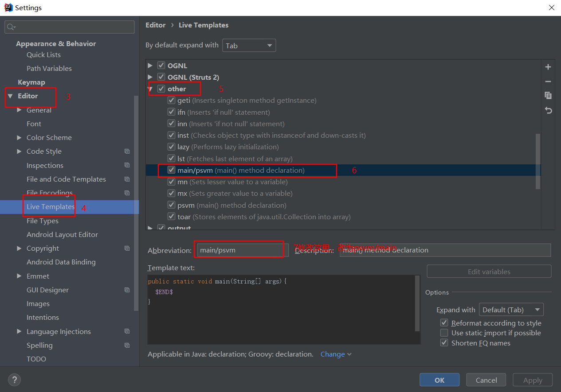Uncheck the other template group checkbox
The image size is (561, 392).
161,89
